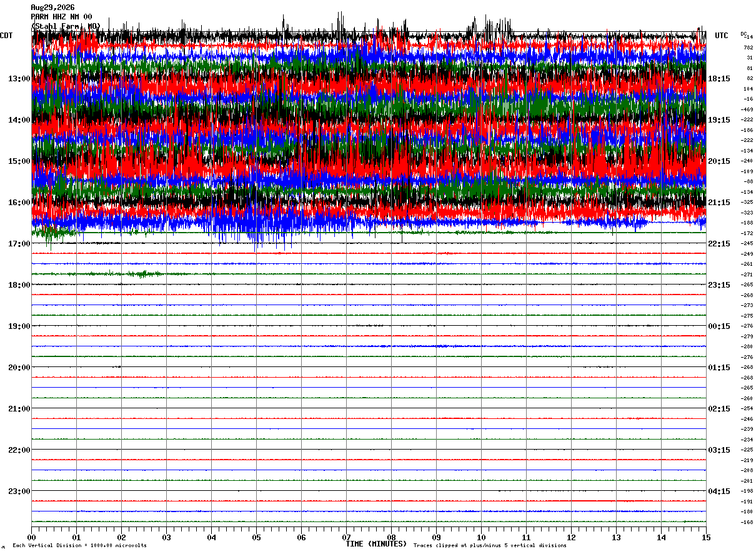Click the 22:15 UTC time label

pos(719,244)
